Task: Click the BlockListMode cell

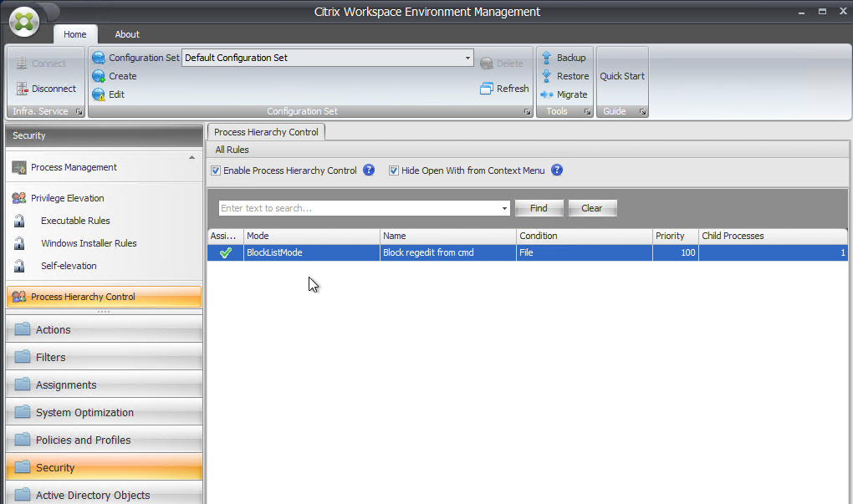Action: 312,252
